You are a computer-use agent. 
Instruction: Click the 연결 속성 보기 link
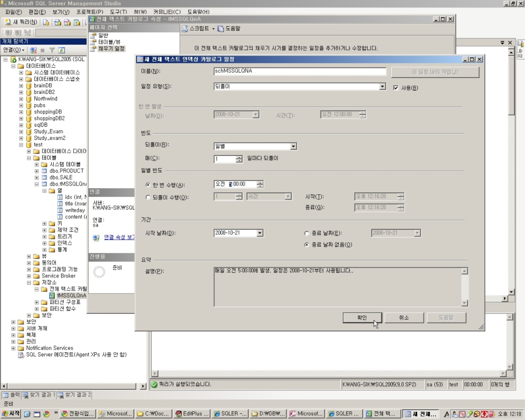tap(119, 237)
